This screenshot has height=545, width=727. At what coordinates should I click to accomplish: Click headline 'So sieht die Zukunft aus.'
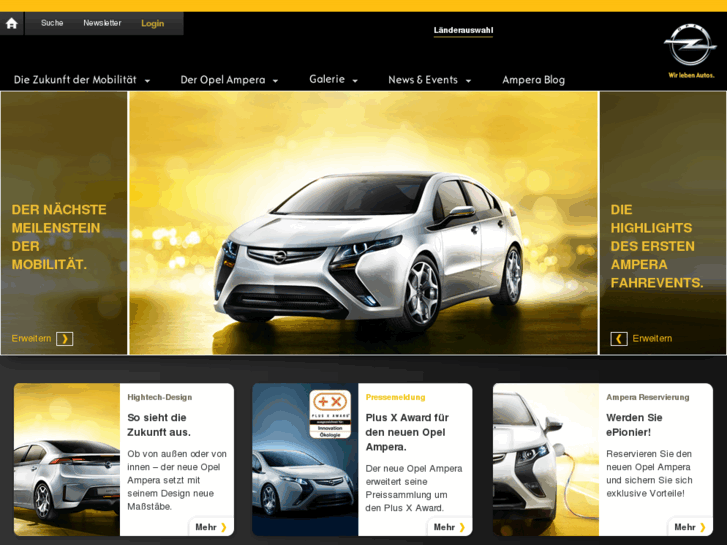click(x=159, y=425)
